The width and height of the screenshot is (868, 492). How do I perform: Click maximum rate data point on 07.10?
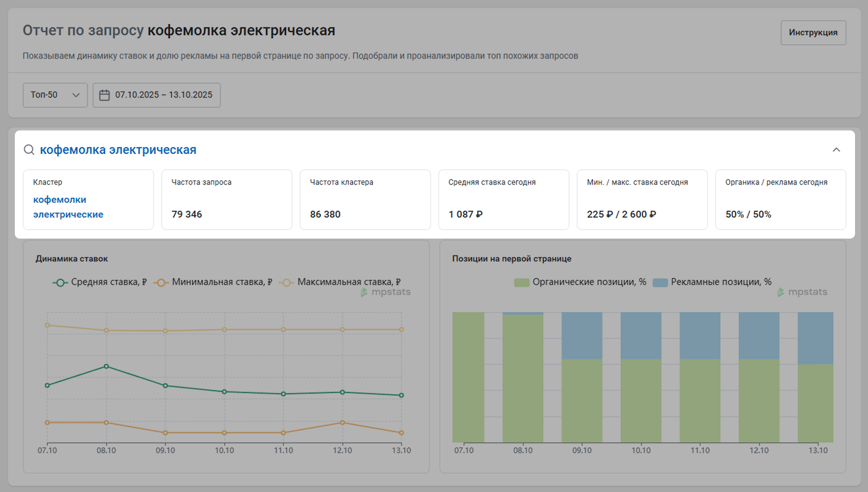point(47,325)
